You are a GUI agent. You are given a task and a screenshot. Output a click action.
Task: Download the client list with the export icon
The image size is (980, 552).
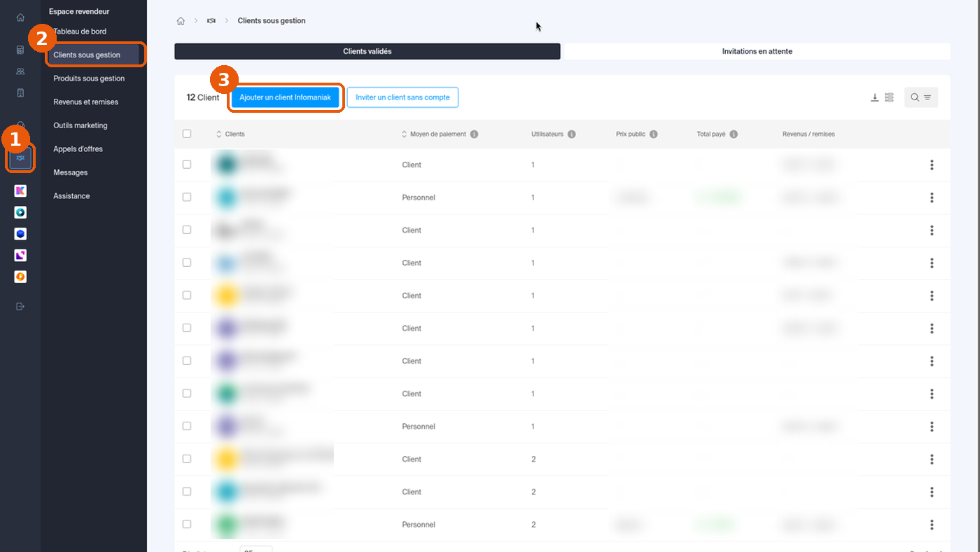click(874, 97)
